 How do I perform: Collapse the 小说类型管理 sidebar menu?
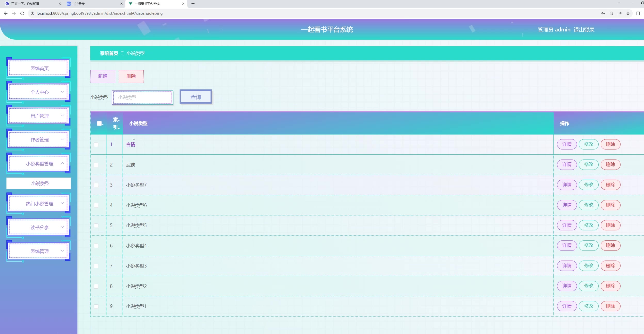[39, 164]
